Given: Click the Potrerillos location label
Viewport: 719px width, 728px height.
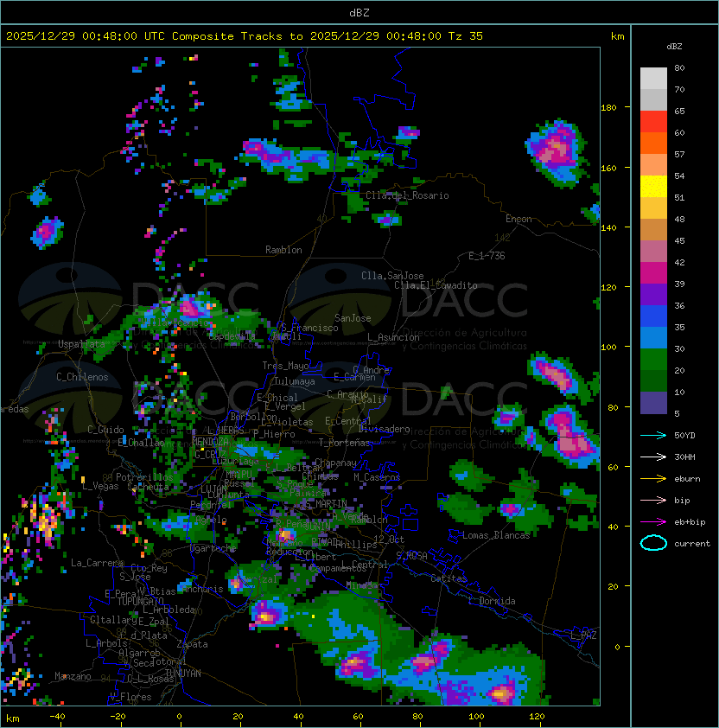Looking at the screenshot, I should 144,477.
